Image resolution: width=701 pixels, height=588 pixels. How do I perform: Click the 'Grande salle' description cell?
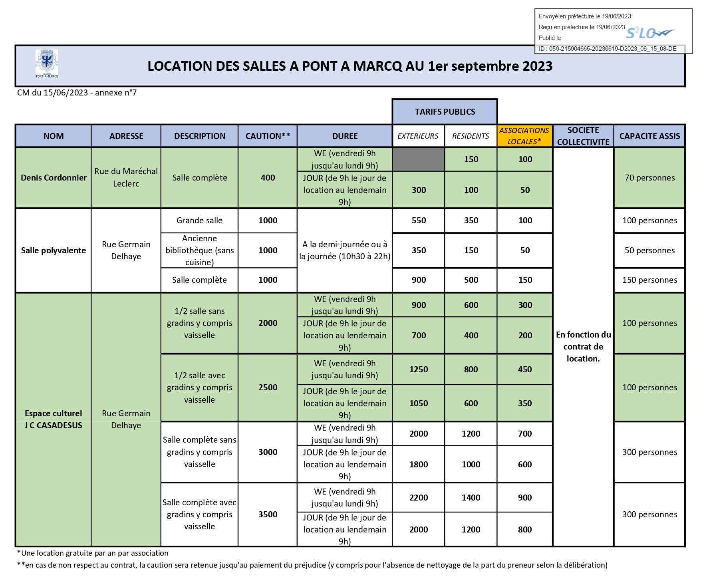coord(200,220)
